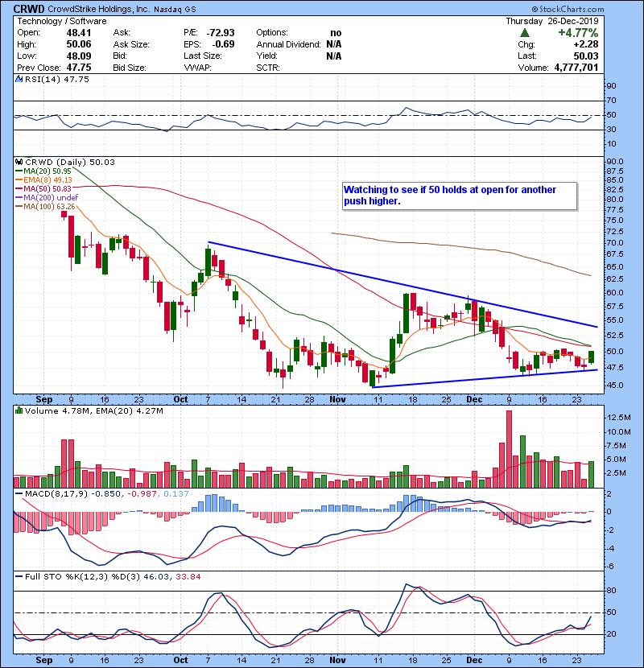
Task: Click the Nasdaq GS exchange label
Action: point(175,10)
